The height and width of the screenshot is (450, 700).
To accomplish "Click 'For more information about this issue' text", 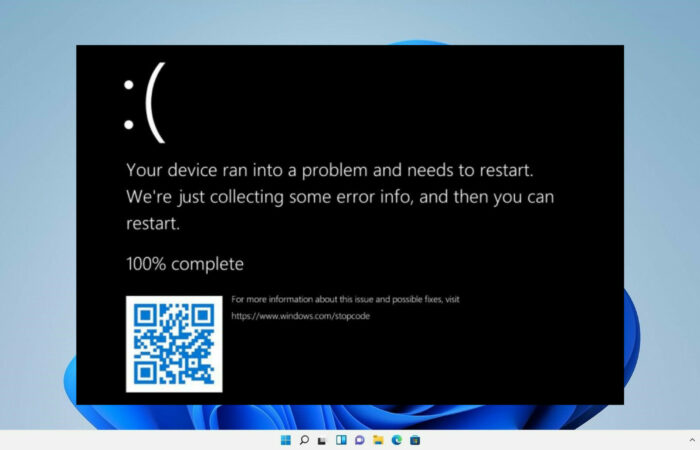I will (x=345, y=299).
